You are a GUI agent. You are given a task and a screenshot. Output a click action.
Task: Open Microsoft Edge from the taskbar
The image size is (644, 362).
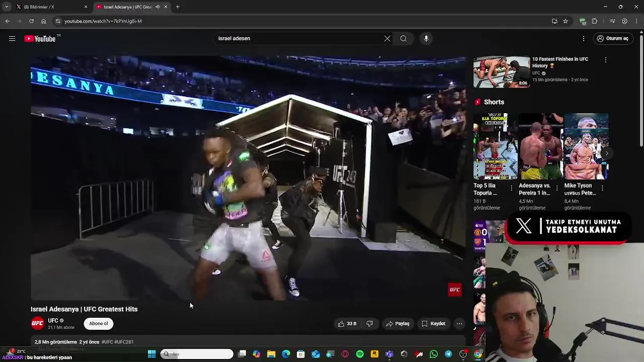[x=286, y=354]
